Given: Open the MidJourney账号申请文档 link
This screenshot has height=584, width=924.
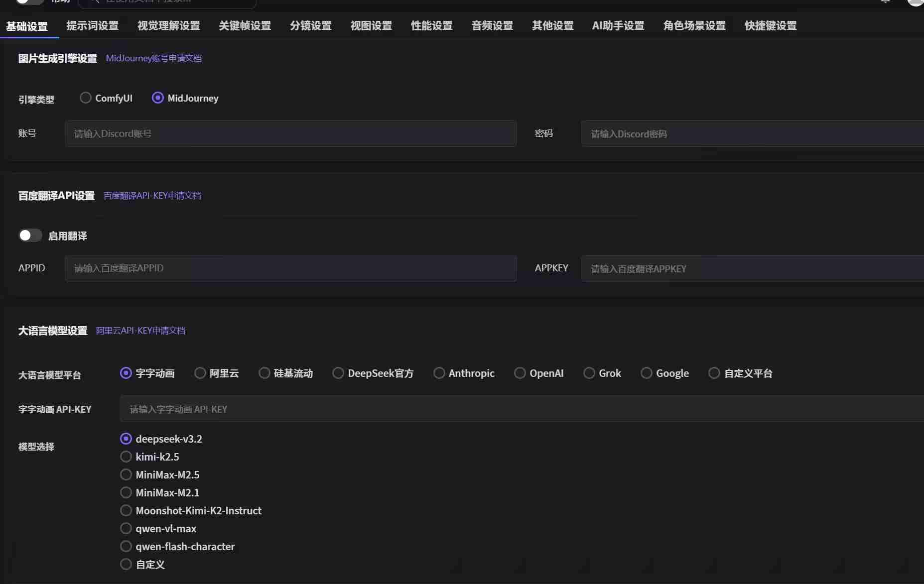Looking at the screenshot, I should click(x=153, y=58).
